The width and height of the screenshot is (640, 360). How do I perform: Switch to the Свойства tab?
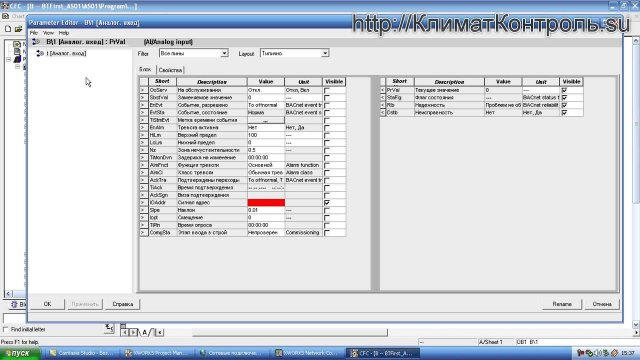coord(170,70)
